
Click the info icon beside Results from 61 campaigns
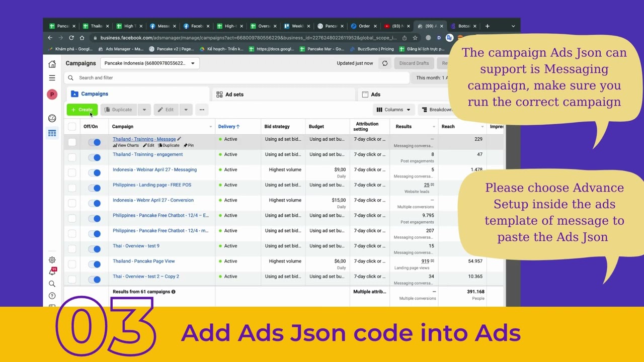173,292
